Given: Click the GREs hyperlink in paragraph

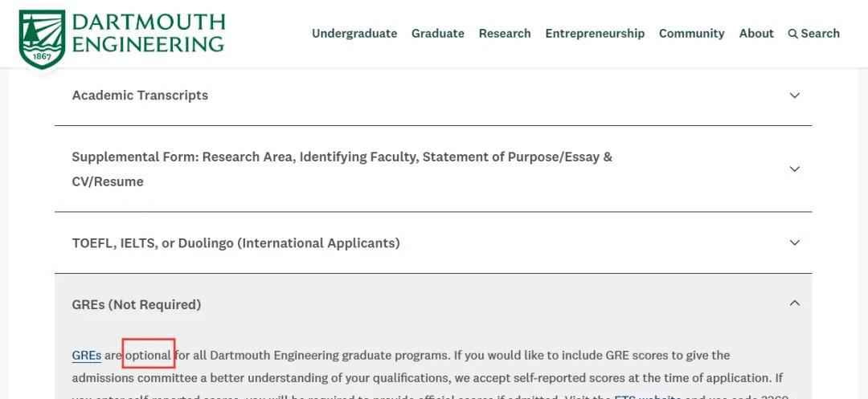Looking at the screenshot, I should click(86, 356).
